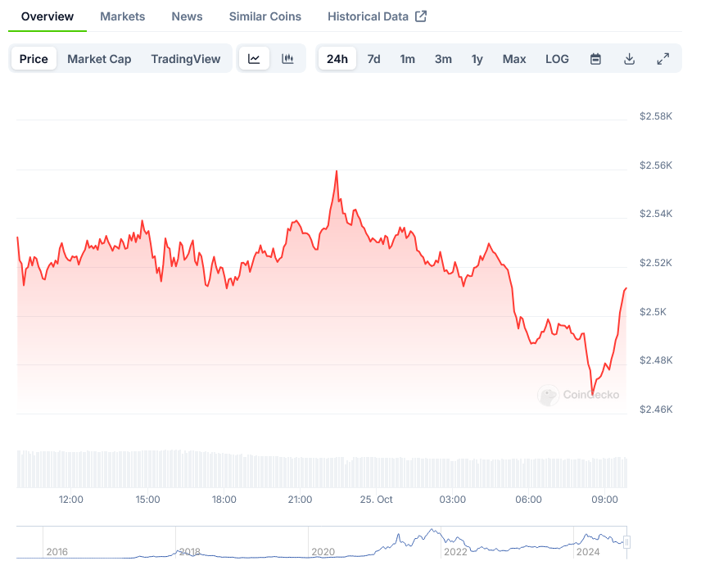The height and width of the screenshot is (570, 728).
Task: Show the Max time range
Action: [x=514, y=59]
